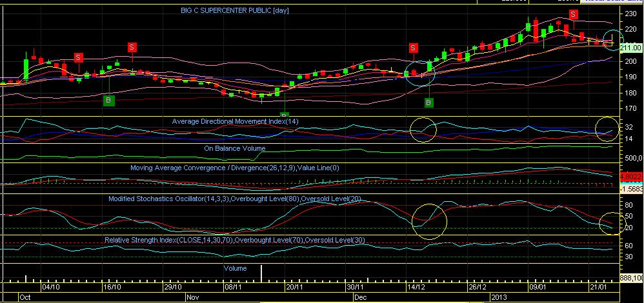Click the green B buy marker below 16/10 candles

tap(108, 100)
